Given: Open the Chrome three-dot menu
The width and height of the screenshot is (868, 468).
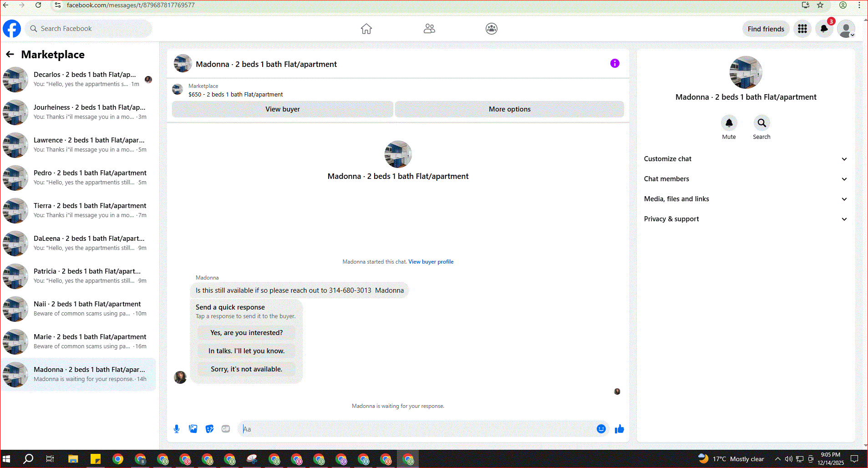Looking at the screenshot, I should tap(859, 5).
